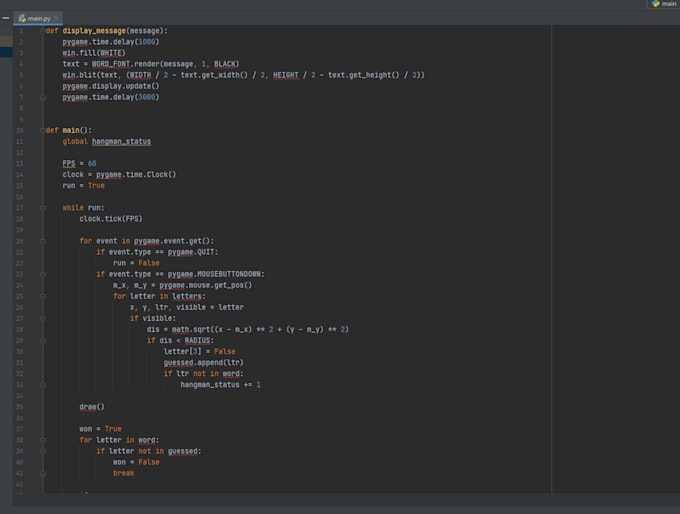Collapse the def main() fold marker
680x514 pixels.
[42, 130]
